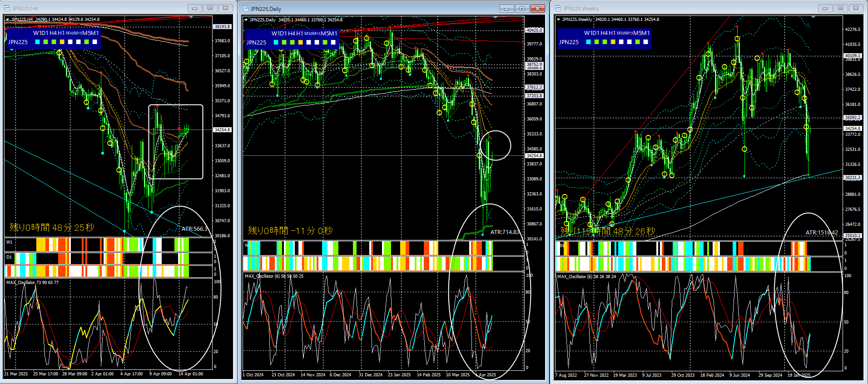Click the ATR:566.3 readout in H4 chart
The image size is (868, 384).
(x=194, y=229)
